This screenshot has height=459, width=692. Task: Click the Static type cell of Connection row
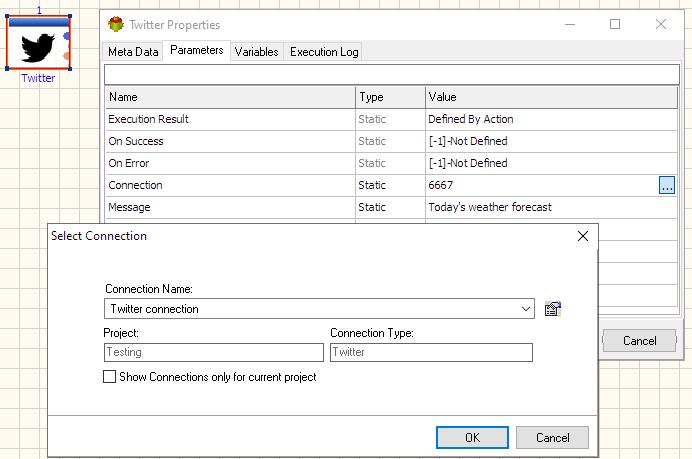[x=390, y=185]
